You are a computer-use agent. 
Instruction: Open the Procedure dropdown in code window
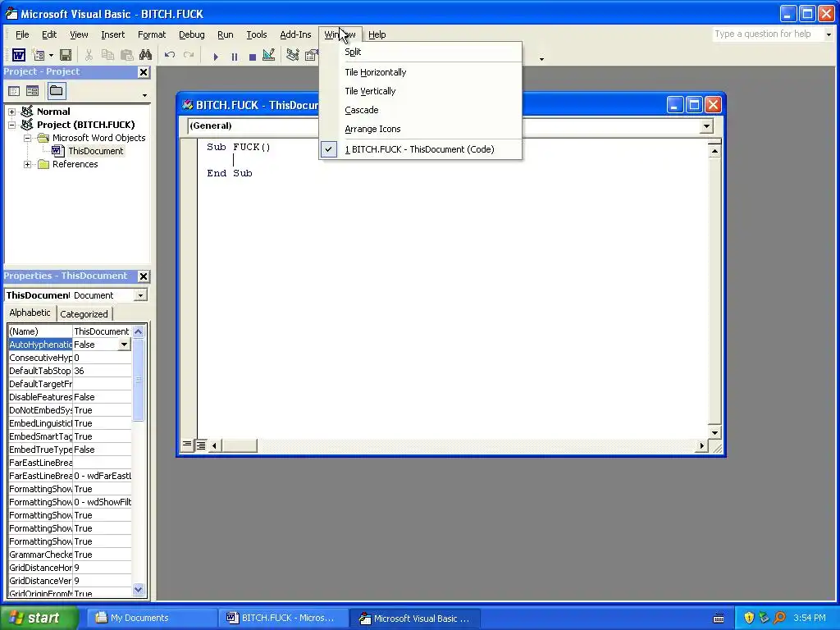point(706,126)
